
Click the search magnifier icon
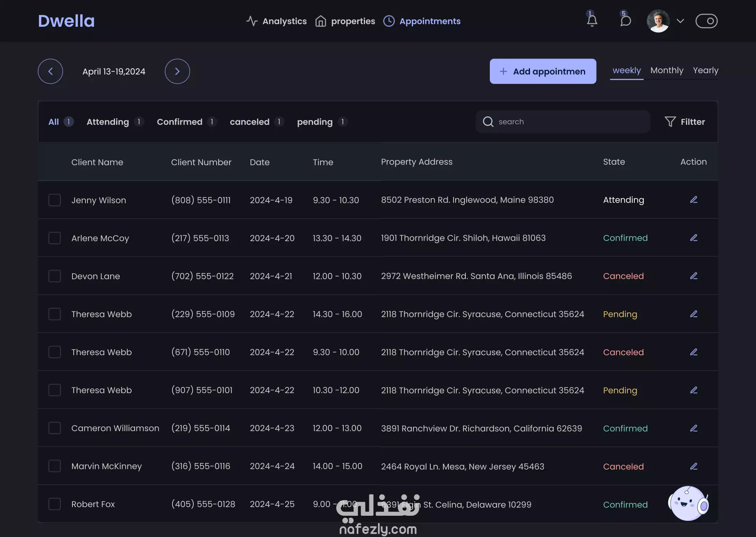488,122
